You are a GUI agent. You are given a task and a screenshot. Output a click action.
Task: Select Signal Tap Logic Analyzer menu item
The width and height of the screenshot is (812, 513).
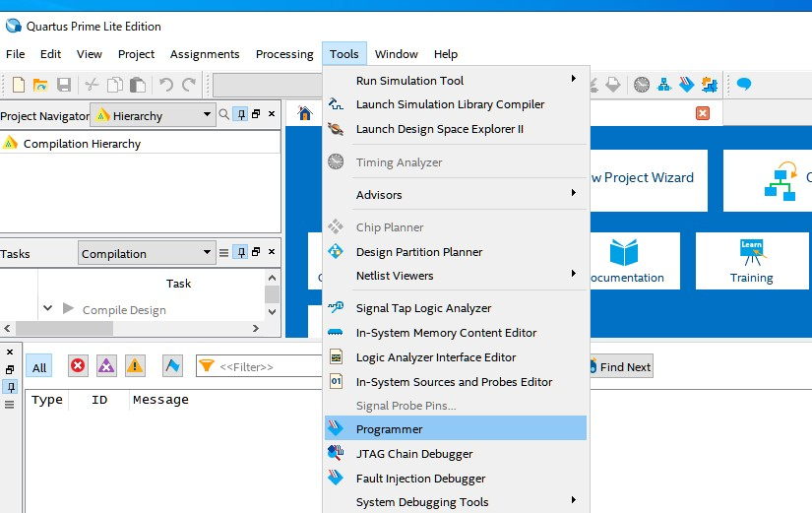point(456,308)
